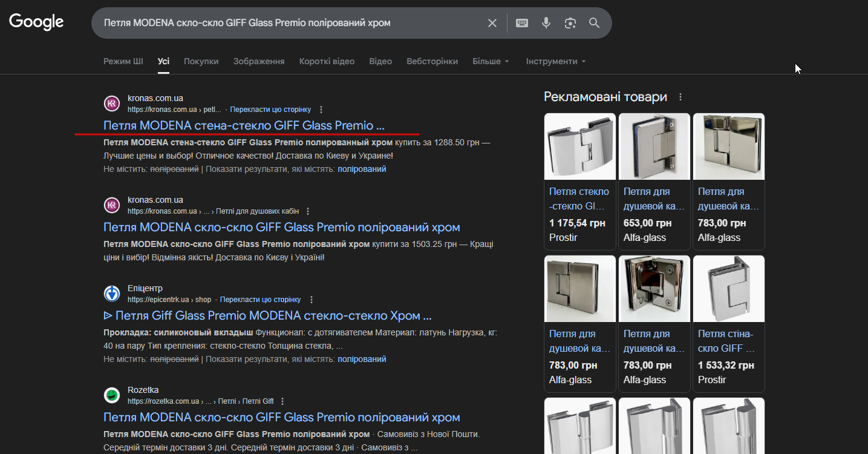868x454 pixels.
Task: Click the Google logo
Action: 36,22
